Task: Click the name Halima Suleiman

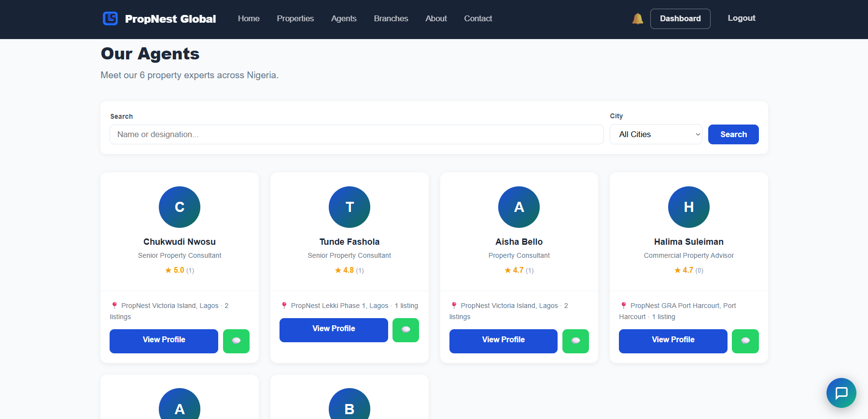Action: (689, 242)
